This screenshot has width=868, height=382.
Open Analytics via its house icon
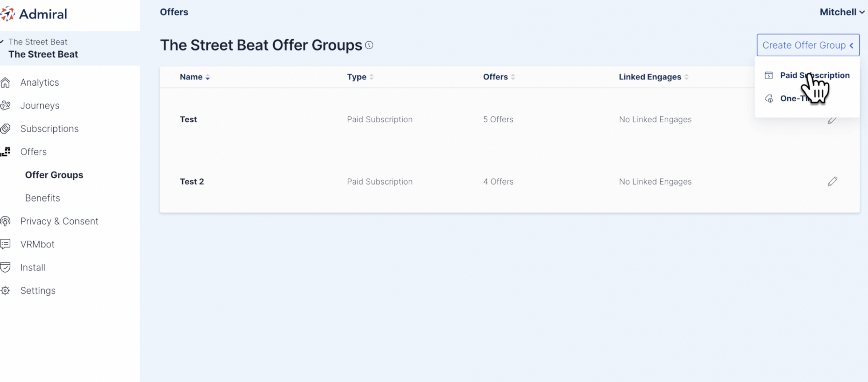[5, 82]
